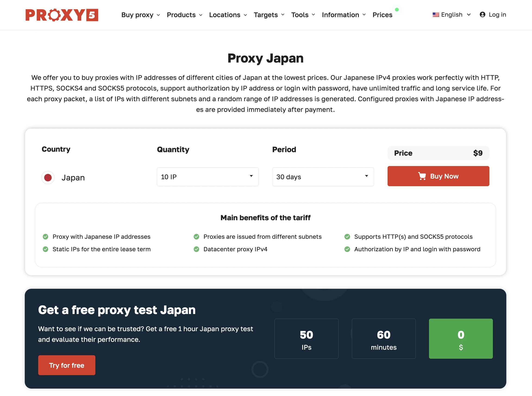
Task: Open the Period 30 days dropdown
Action: pos(323,177)
